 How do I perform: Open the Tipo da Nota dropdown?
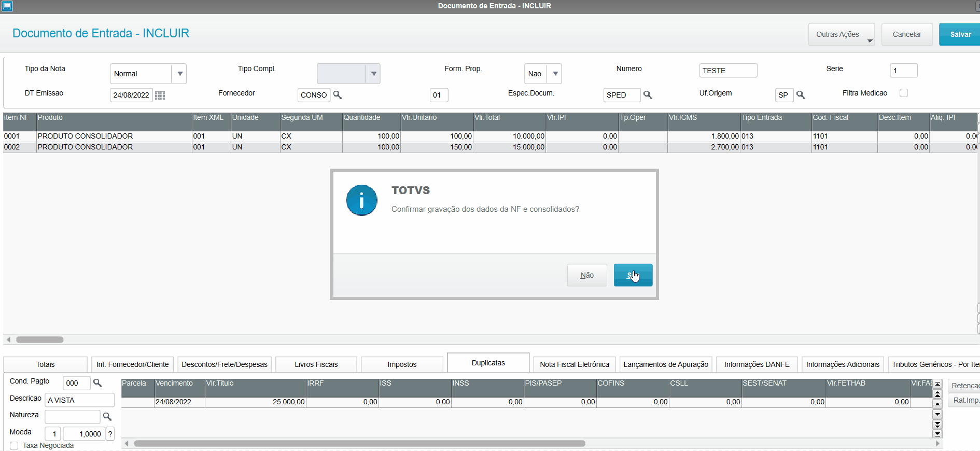point(179,74)
